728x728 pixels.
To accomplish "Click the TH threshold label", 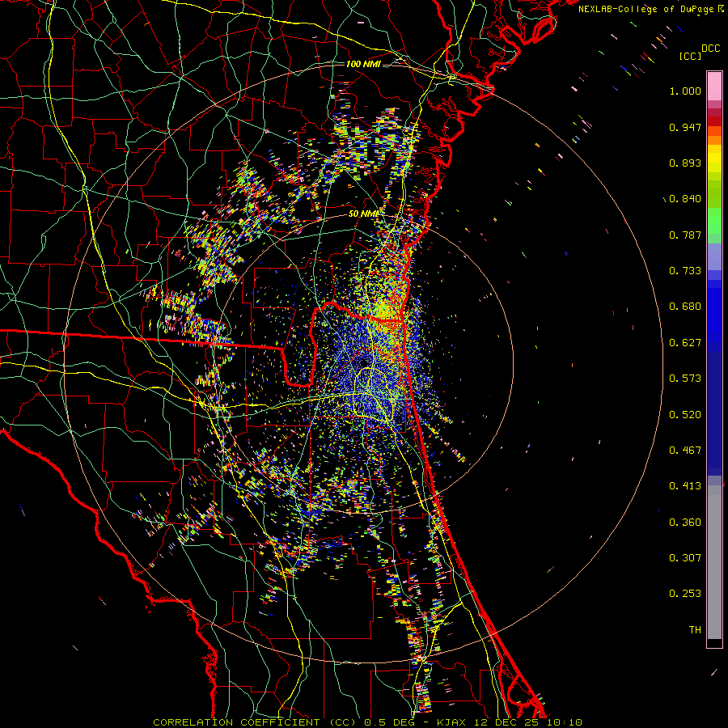I will pos(695,630).
